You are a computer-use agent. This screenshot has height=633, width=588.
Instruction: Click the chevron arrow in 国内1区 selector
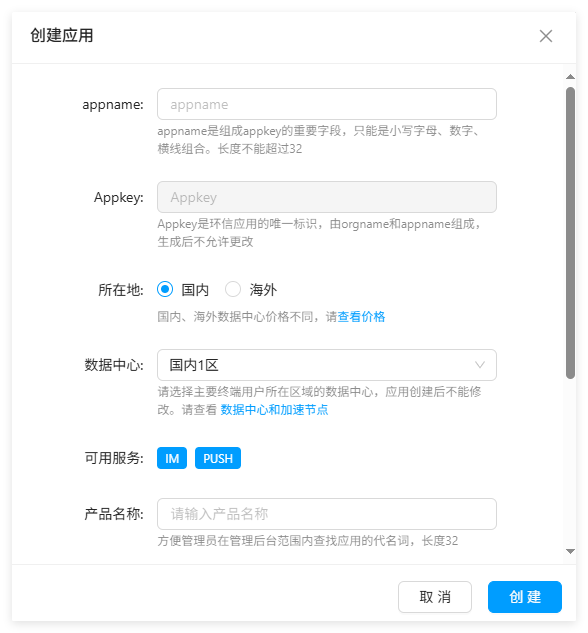pos(480,365)
